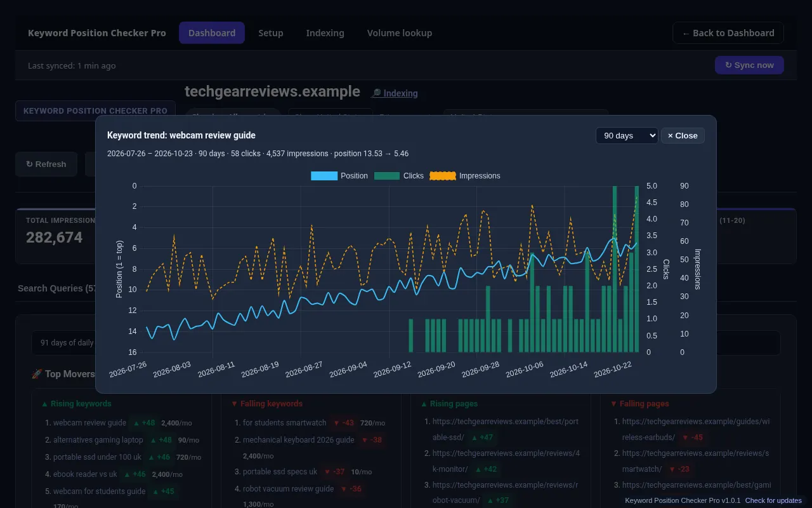Select 'alternatives gaming laptop' keyword

(x=98, y=440)
